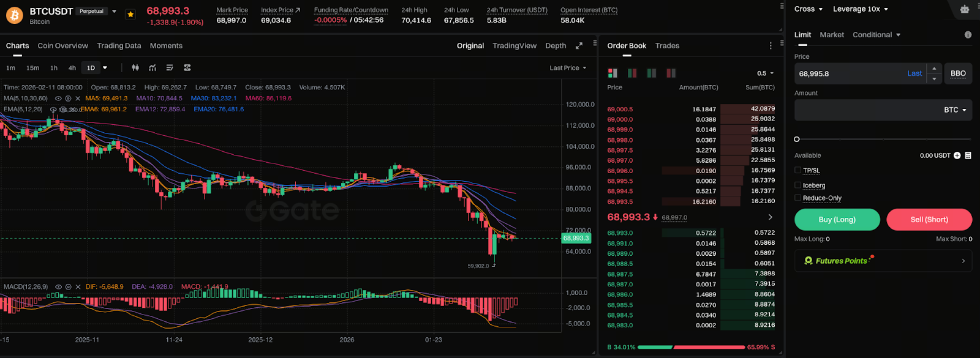Screen dimensions: 980x358
Task: Open MACD indicator settings gear
Action: pos(68,287)
